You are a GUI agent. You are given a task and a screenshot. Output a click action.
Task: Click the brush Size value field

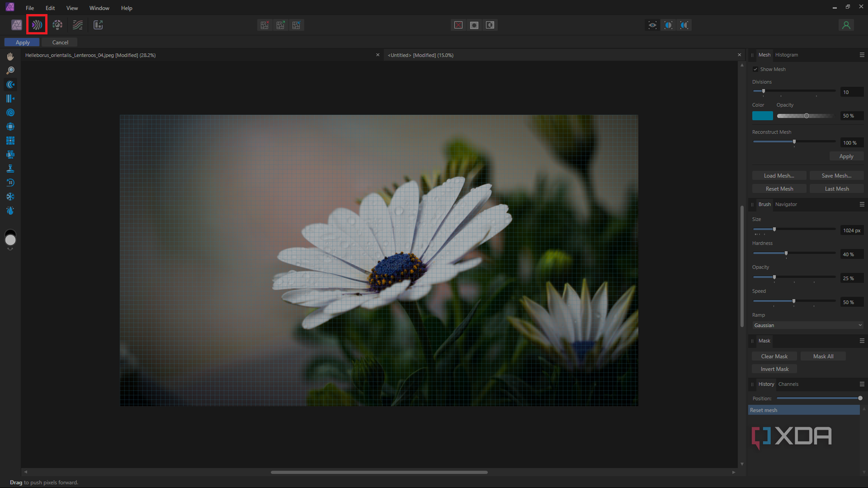pos(852,230)
